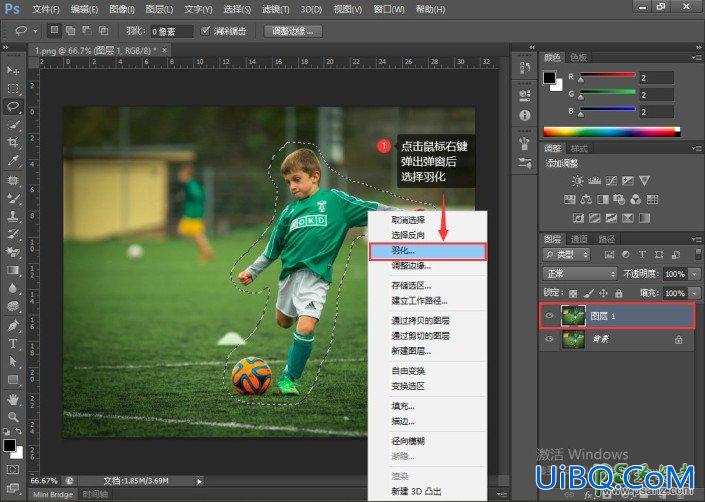The image size is (705, 502).
Task: Hide the 背景 layer eye icon
Action: (549, 339)
